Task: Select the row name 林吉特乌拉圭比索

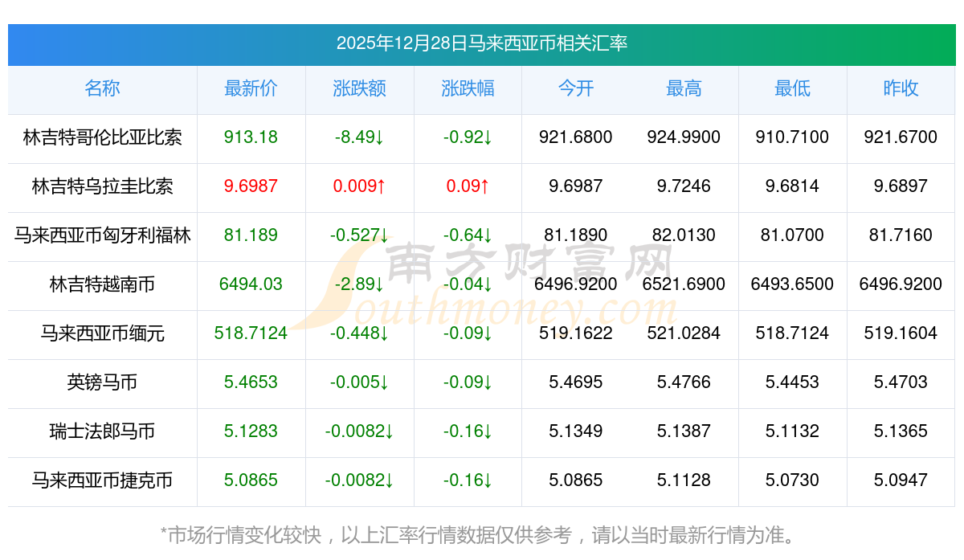Action: (102, 186)
